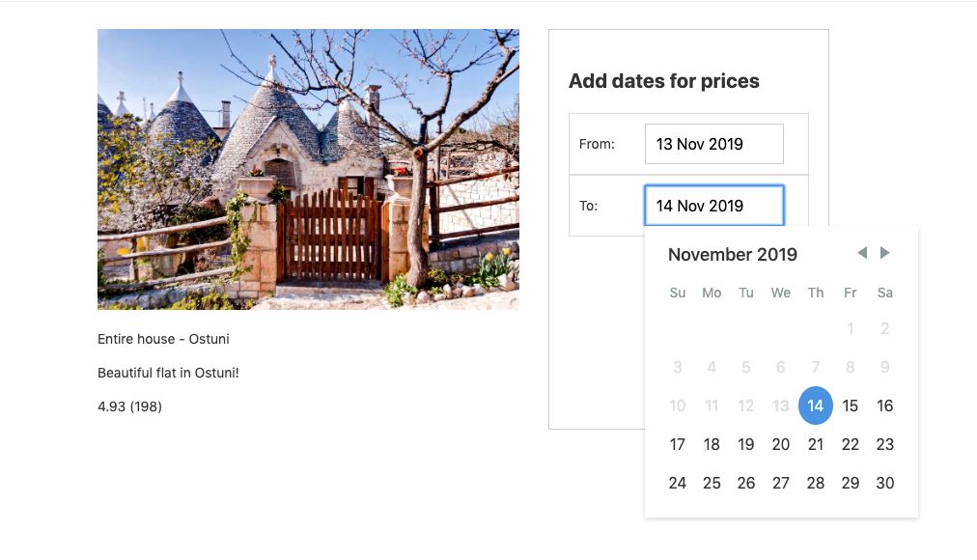Choose November 16 as checkout date
This screenshot has height=560, width=977.
[x=885, y=406]
